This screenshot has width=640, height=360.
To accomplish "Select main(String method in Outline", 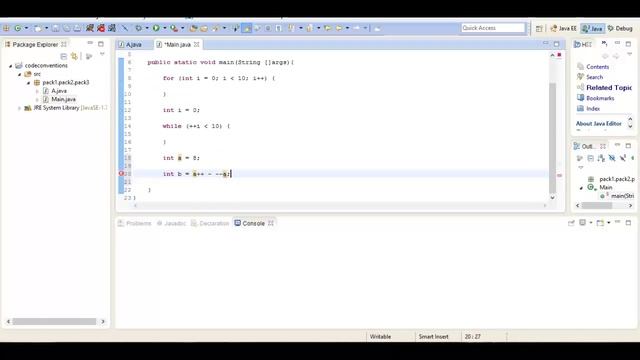I will click(x=622, y=196).
